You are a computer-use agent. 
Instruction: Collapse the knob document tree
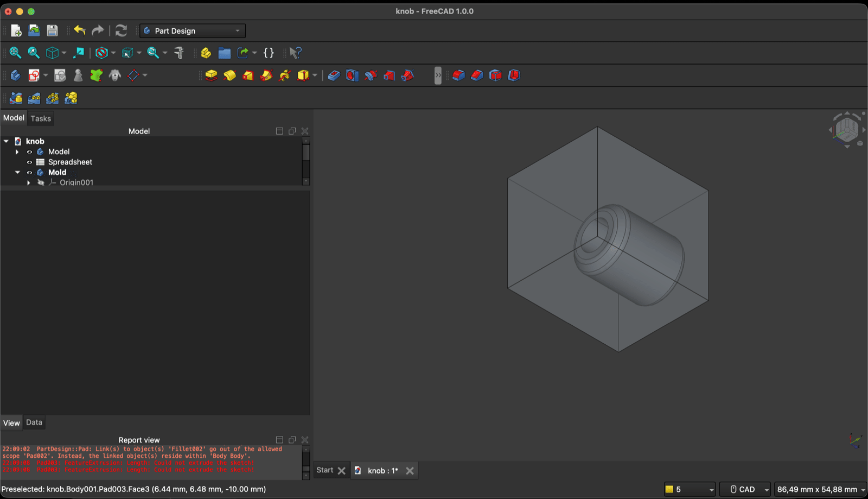click(6, 141)
